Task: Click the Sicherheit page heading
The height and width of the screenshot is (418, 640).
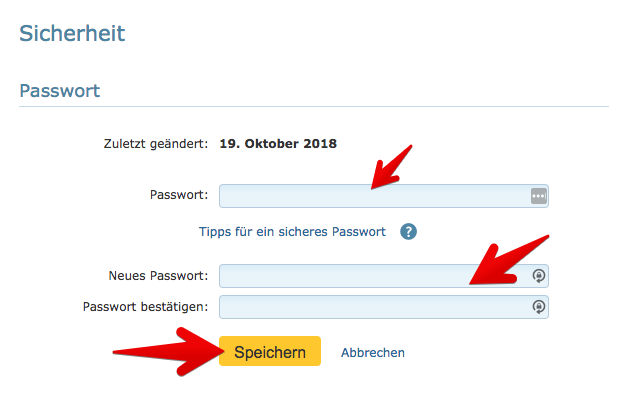Action: pyautogui.click(x=72, y=33)
